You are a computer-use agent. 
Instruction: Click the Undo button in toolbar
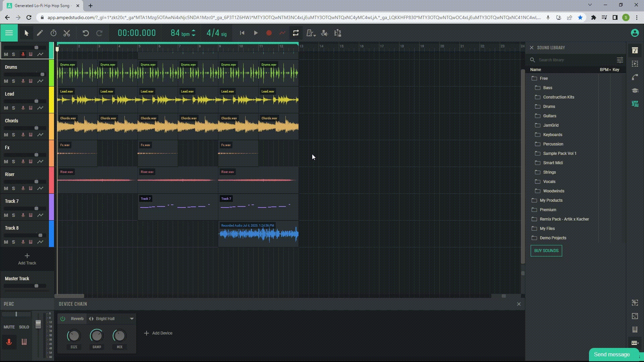(x=86, y=33)
